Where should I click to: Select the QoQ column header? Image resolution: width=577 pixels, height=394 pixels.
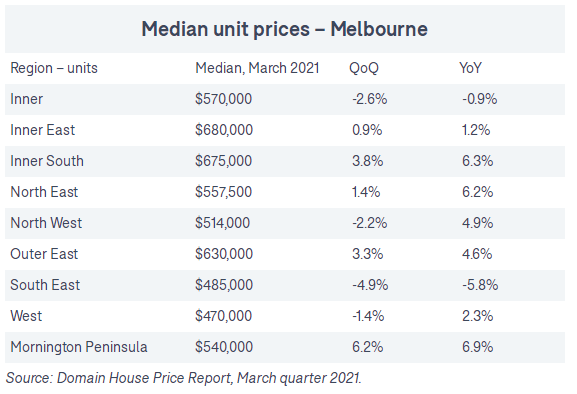[364, 68]
